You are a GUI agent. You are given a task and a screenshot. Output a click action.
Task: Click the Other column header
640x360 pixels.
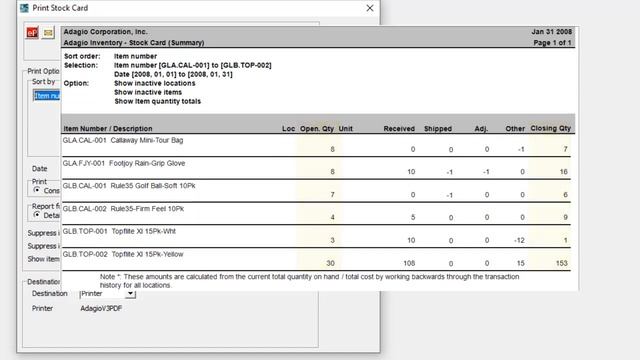515,129
